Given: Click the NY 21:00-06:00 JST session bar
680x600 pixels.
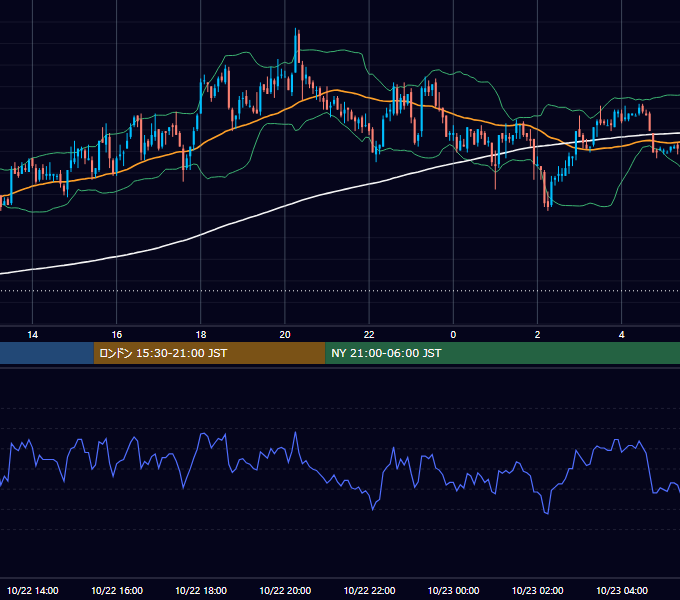Looking at the screenshot, I should [502, 353].
